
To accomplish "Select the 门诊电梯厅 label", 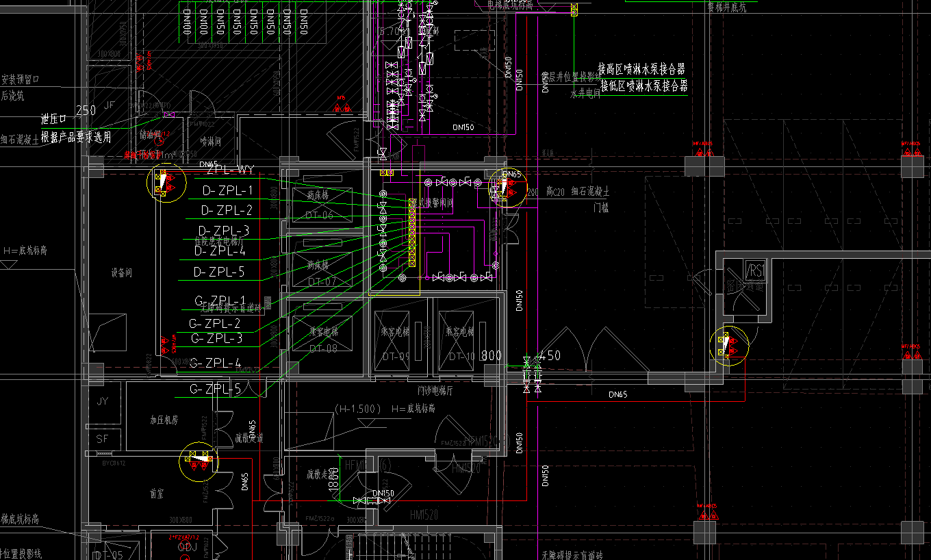I will pos(435,391).
